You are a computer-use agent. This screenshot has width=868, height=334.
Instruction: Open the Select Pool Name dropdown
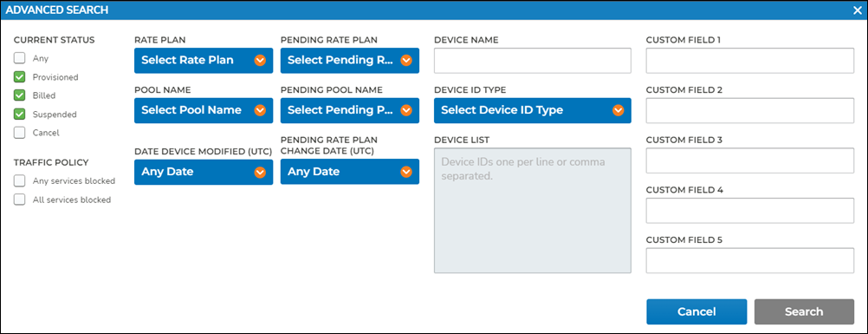pyautogui.click(x=204, y=110)
